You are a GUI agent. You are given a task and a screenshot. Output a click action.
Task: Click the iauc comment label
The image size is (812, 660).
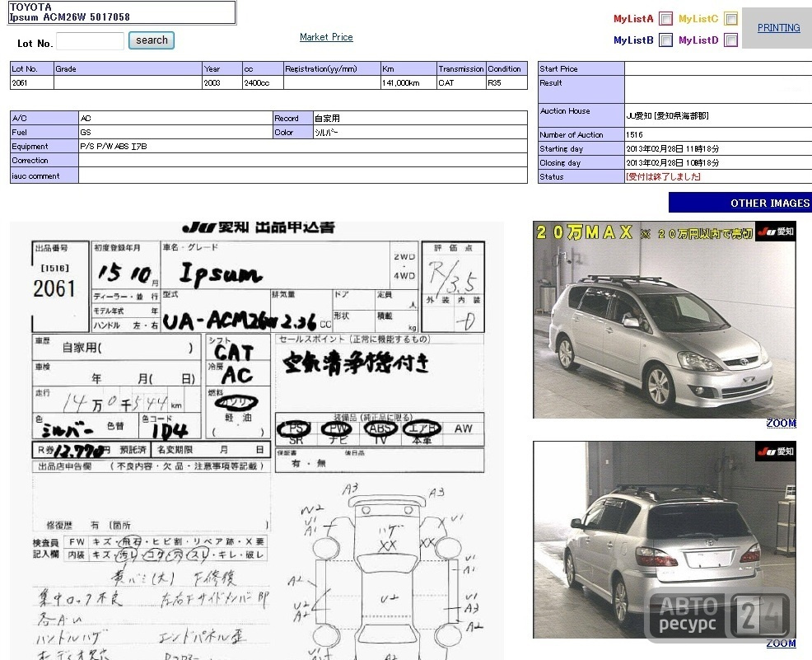tap(44, 176)
